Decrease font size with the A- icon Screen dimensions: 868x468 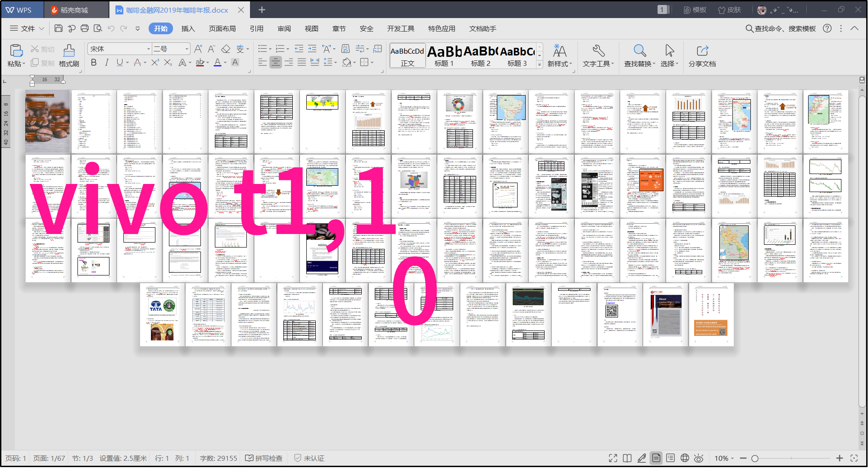(x=211, y=49)
